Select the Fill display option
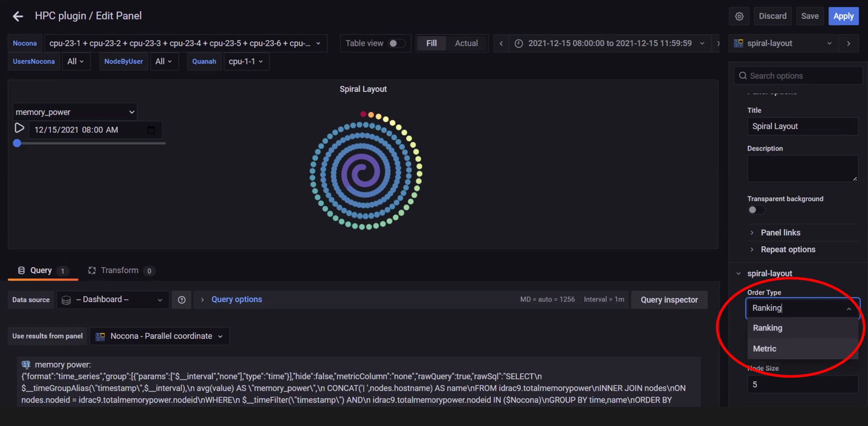 coord(431,44)
